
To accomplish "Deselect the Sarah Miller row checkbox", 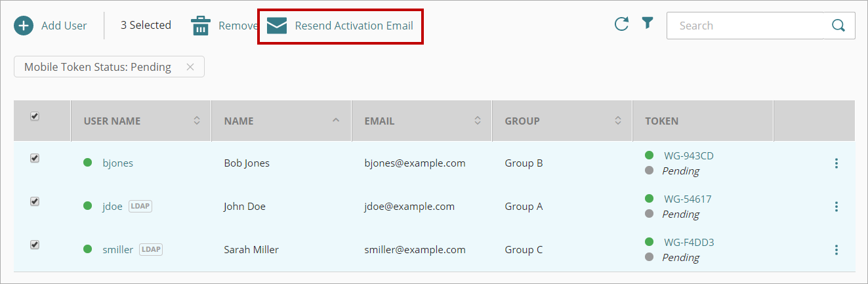I will pyautogui.click(x=35, y=245).
